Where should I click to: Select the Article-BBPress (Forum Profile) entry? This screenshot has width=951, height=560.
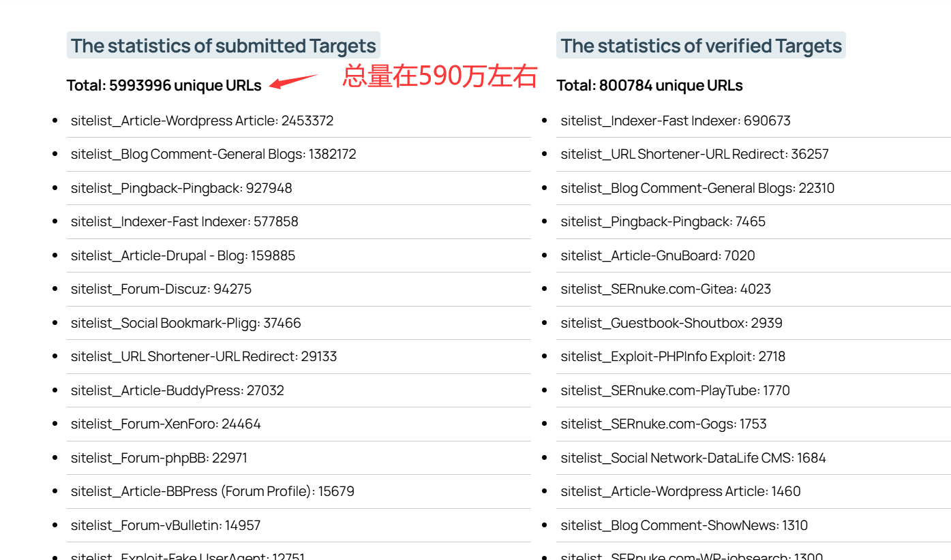(x=212, y=491)
